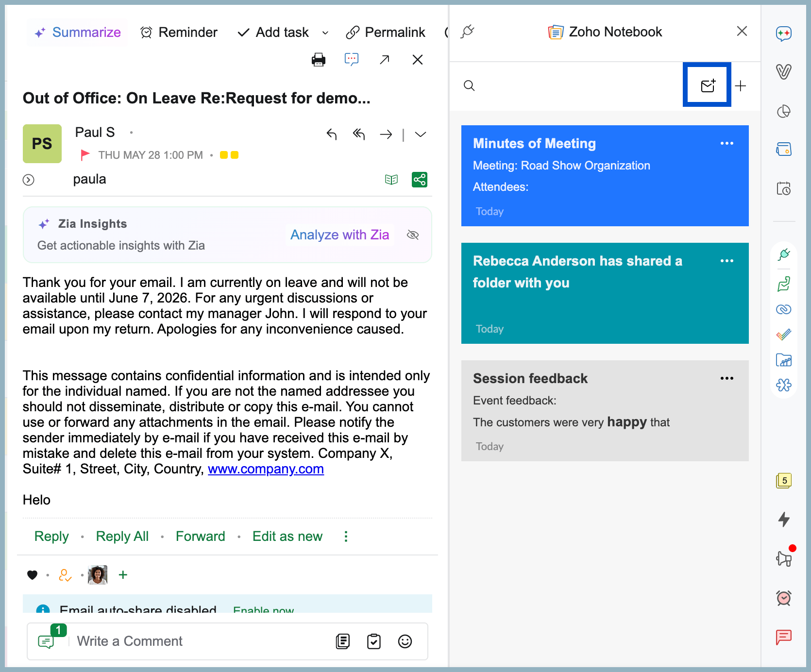Click the yellow tag markers
This screenshot has height=672, width=811.
(x=229, y=155)
